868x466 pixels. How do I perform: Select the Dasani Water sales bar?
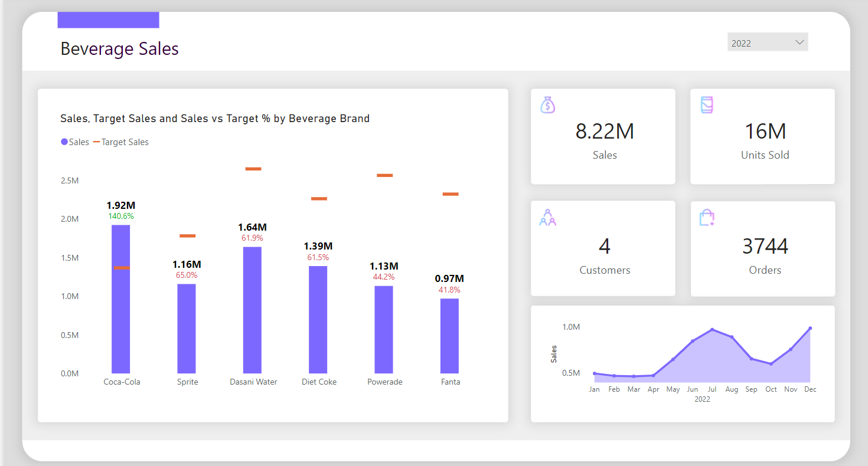[x=252, y=310]
